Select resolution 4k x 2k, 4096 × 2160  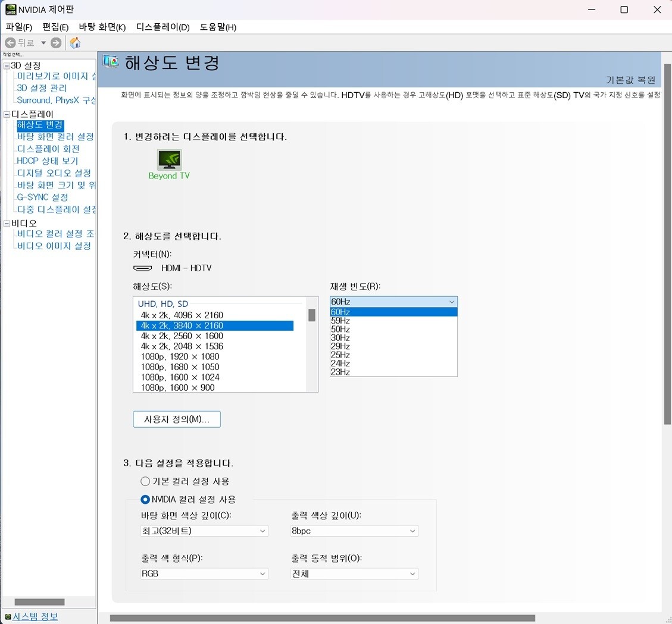[215, 315]
